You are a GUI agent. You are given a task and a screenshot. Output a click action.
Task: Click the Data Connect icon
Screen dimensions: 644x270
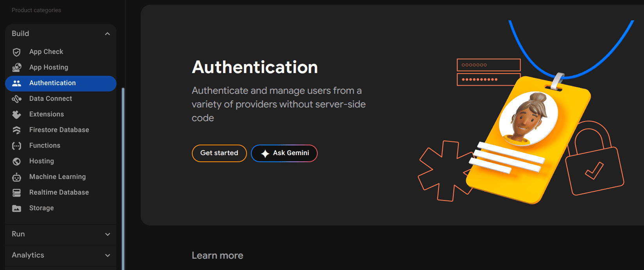(x=16, y=99)
